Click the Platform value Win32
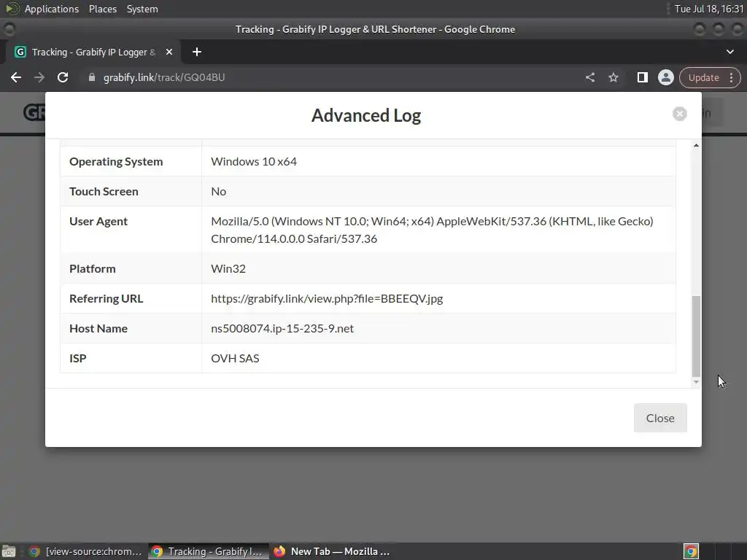 [228, 268]
